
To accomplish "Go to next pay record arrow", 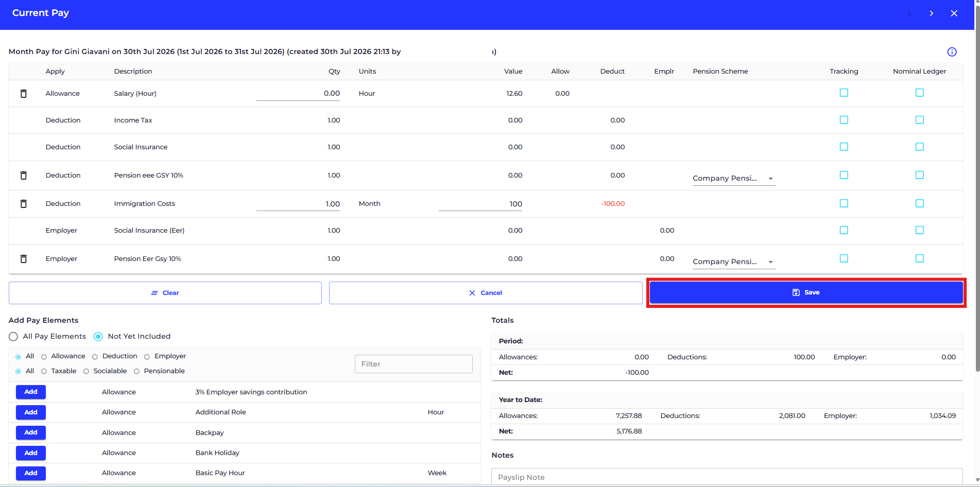I will click(x=931, y=13).
